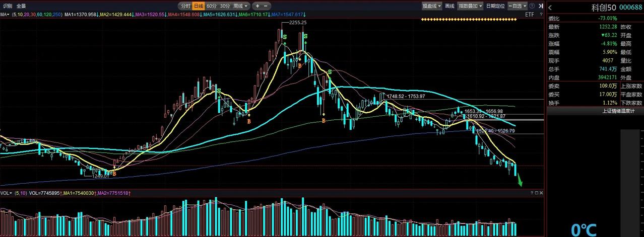Switch to 分时 intraday chart
The height and width of the screenshot is (237, 644).
[x=185, y=6]
